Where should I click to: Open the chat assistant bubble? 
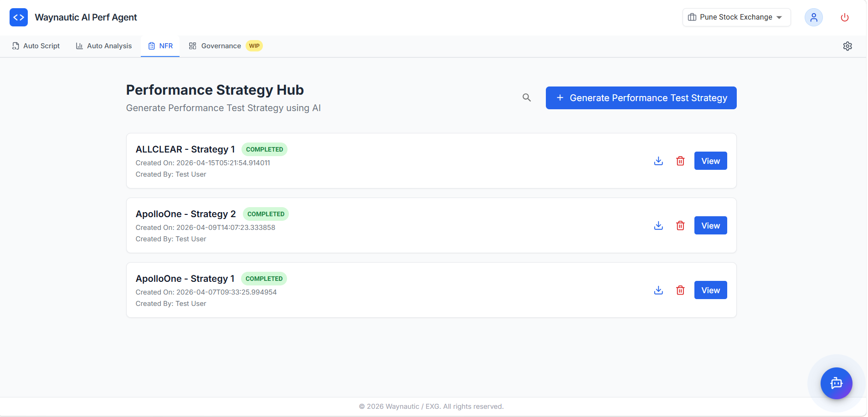click(x=836, y=383)
